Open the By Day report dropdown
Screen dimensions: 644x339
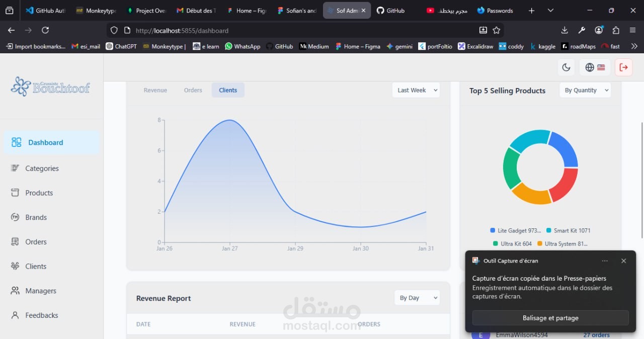point(417,298)
